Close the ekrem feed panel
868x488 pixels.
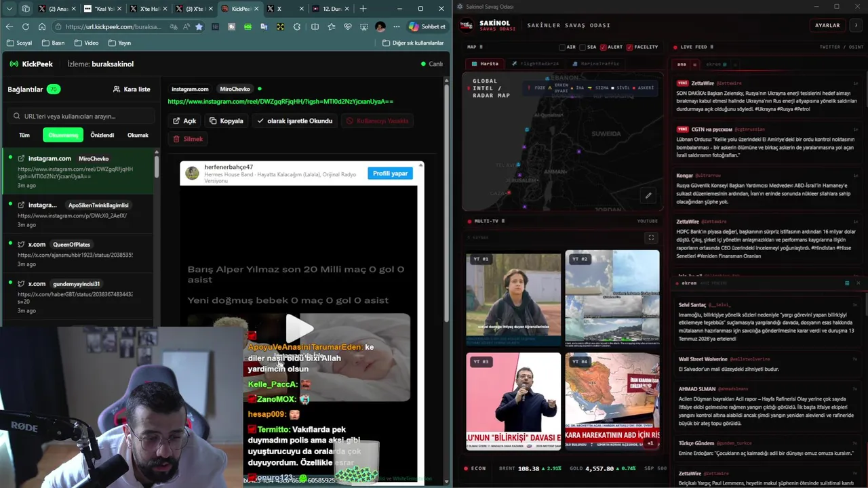coord(858,283)
